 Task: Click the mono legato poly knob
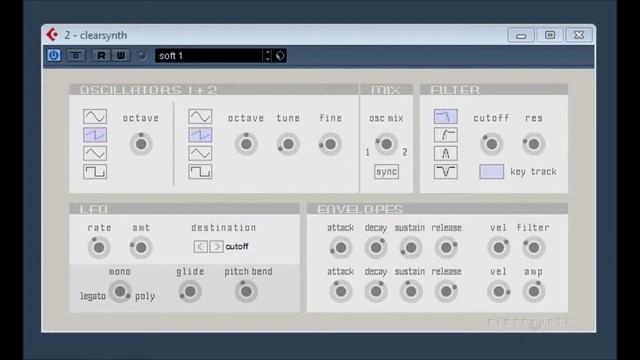coord(120,291)
